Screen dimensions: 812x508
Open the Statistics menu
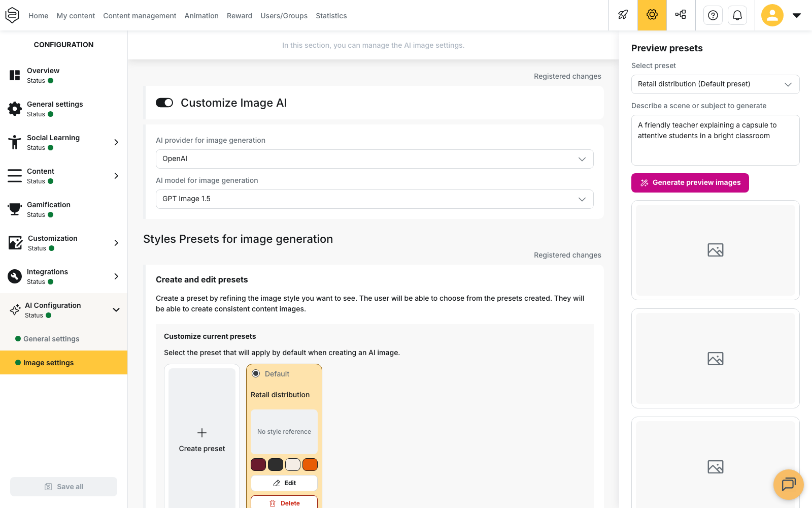click(x=331, y=16)
